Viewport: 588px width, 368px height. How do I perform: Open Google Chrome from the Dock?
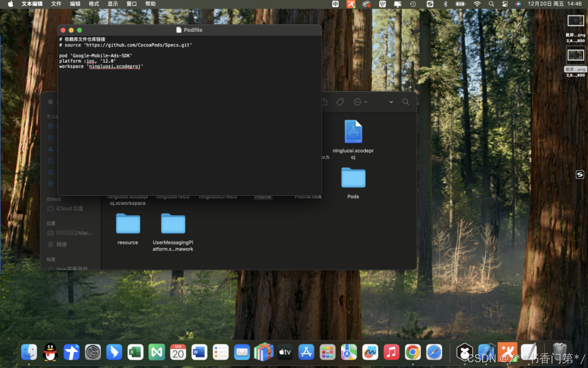point(413,352)
